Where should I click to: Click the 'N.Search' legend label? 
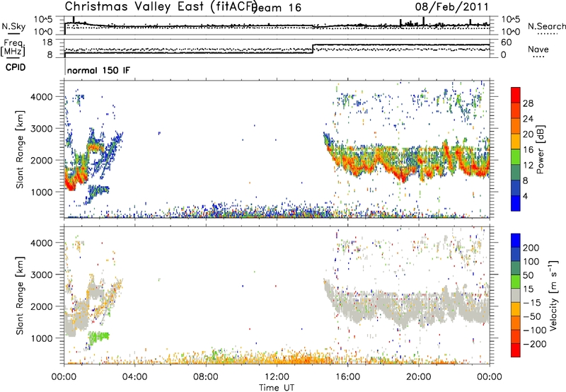pos(546,26)
